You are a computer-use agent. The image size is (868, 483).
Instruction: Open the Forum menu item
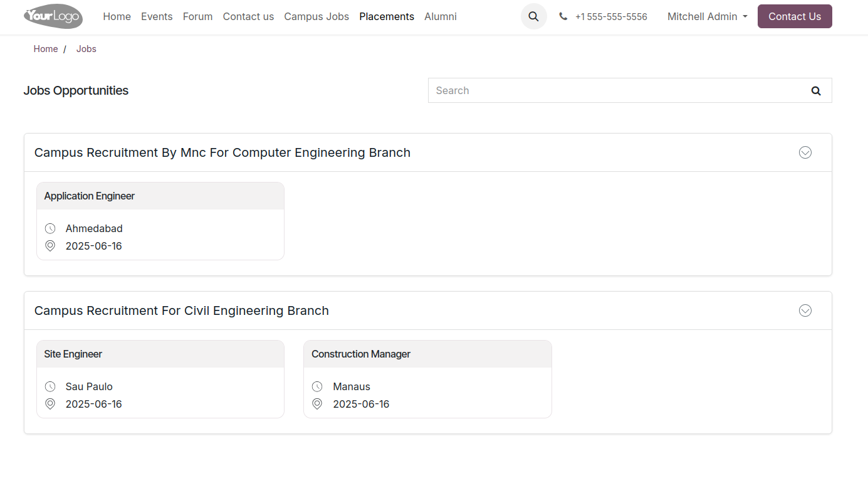pyautogui.click(x=198, y=16)
